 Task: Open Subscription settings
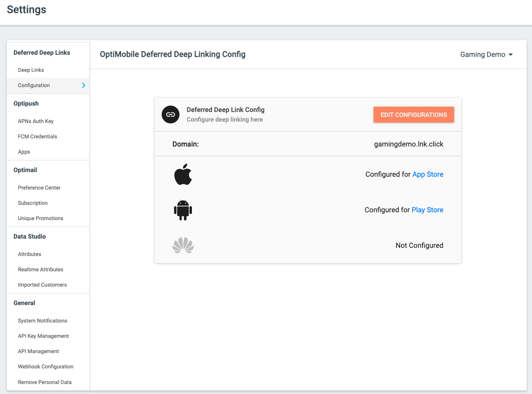point(33,203)
